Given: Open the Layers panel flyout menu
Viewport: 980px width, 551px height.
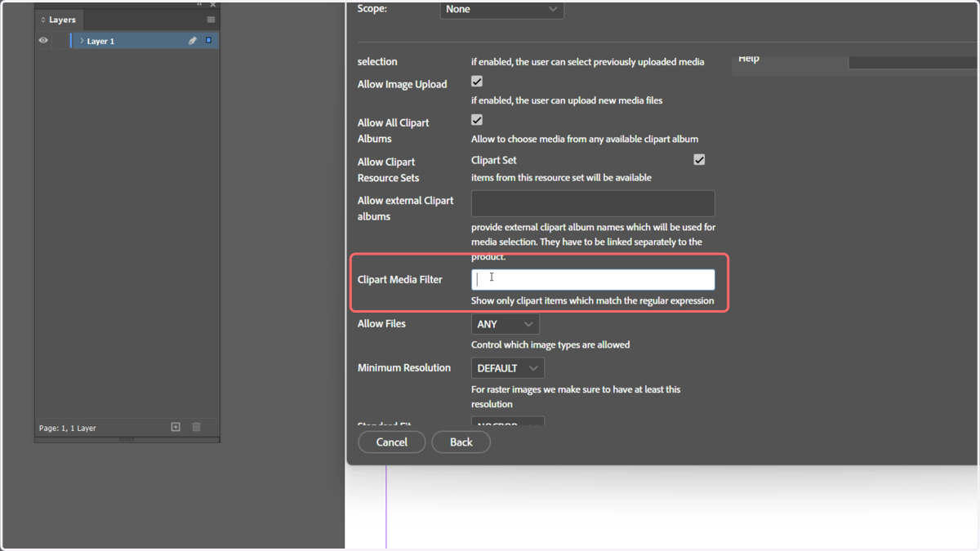Looking at the screenshot, I should tap(211, 20).
